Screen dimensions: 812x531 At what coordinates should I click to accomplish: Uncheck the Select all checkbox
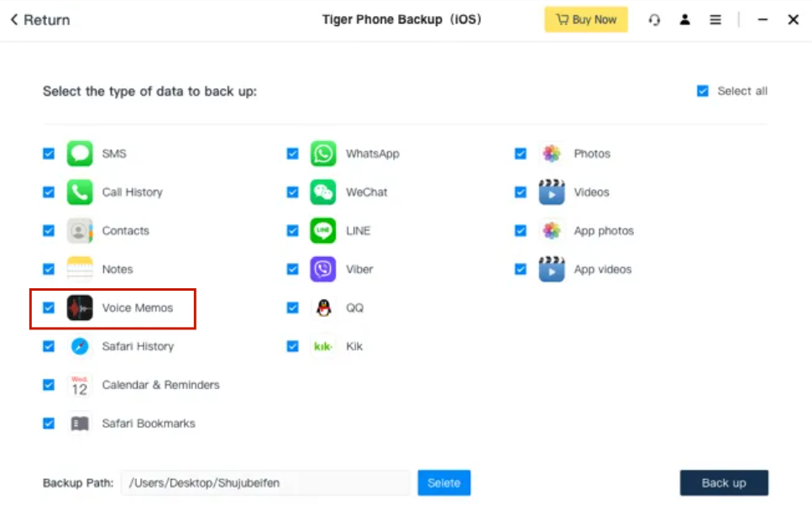point(703,92)
